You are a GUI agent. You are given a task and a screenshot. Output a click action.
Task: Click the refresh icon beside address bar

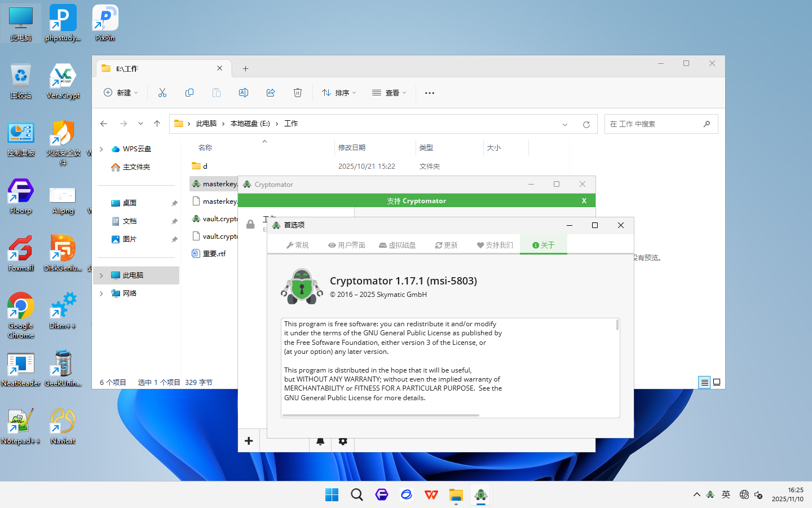(586, 124)
